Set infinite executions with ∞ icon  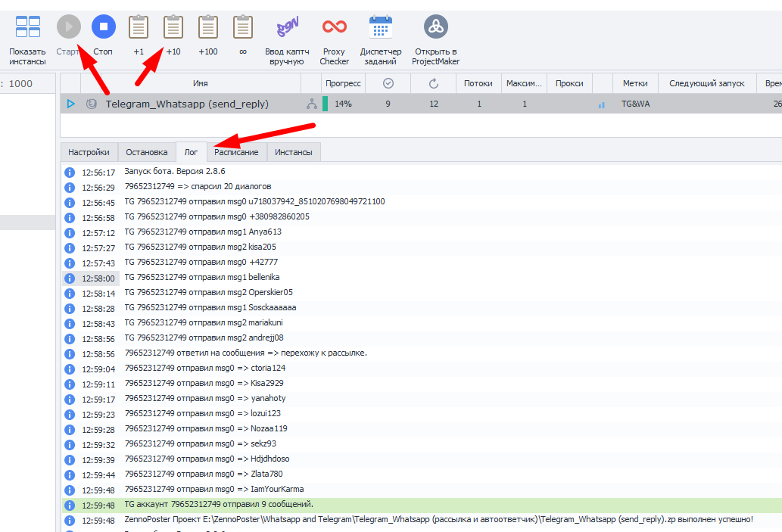(243, 27)
